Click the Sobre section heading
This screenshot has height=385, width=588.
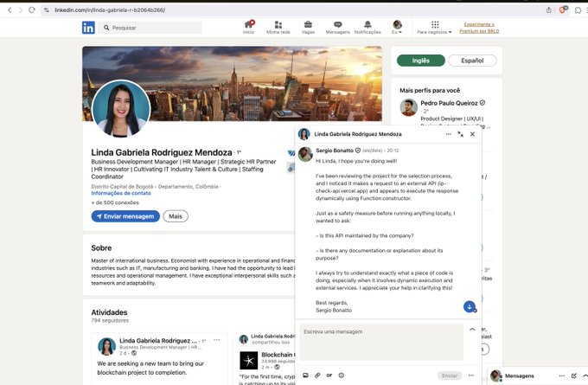tap(101, 247)
